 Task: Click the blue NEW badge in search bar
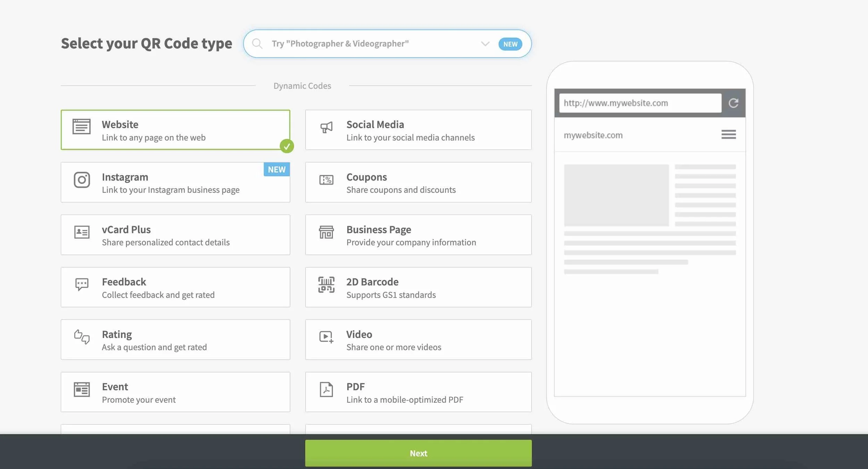[x=510, y=44]
